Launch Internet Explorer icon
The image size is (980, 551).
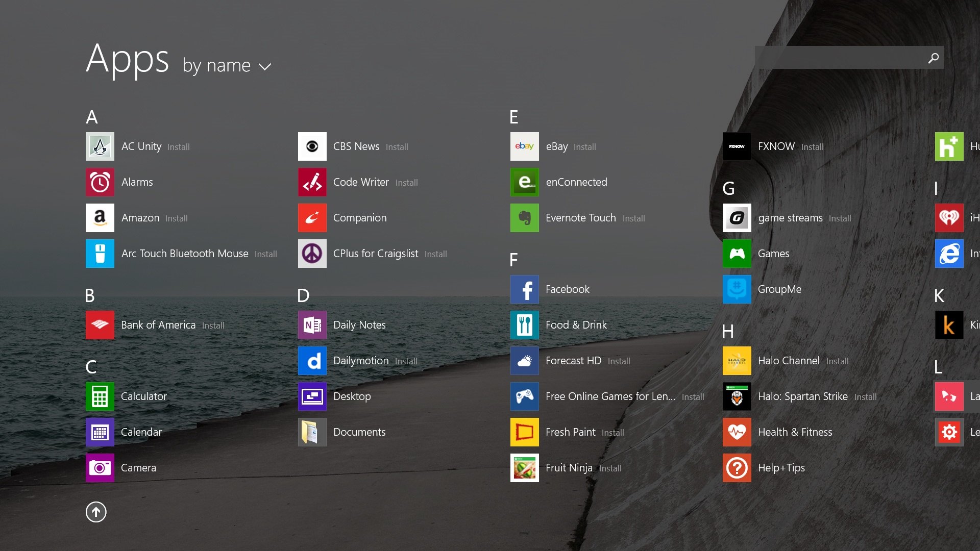pyautogui.click(x=949, y=254)
